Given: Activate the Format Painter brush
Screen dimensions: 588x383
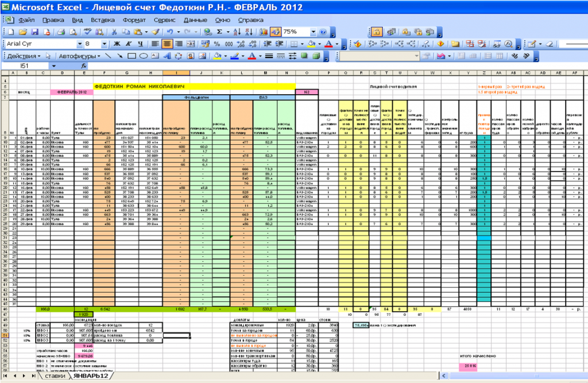Looking at the screenshot, I should point(156,32).
